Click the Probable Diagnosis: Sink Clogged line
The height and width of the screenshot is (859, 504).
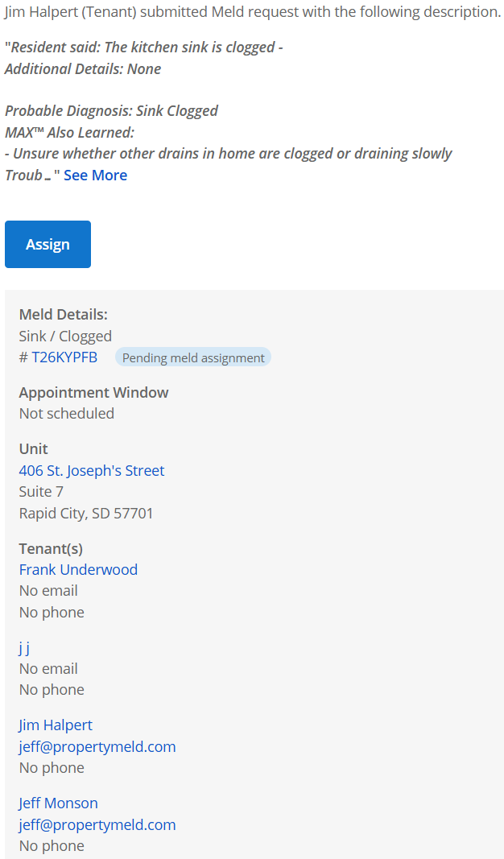111,110
